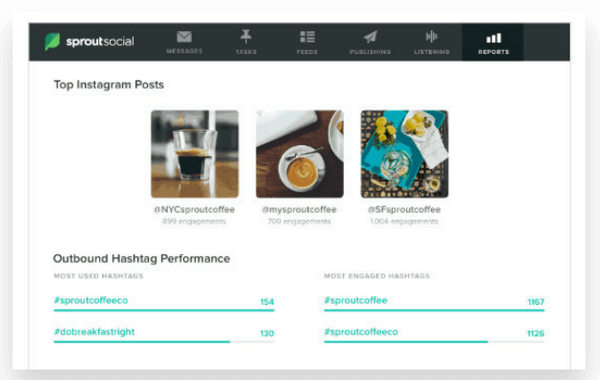Open the Reports bar chart icon
The image size is (600, 380).
(x=494, y=38)
